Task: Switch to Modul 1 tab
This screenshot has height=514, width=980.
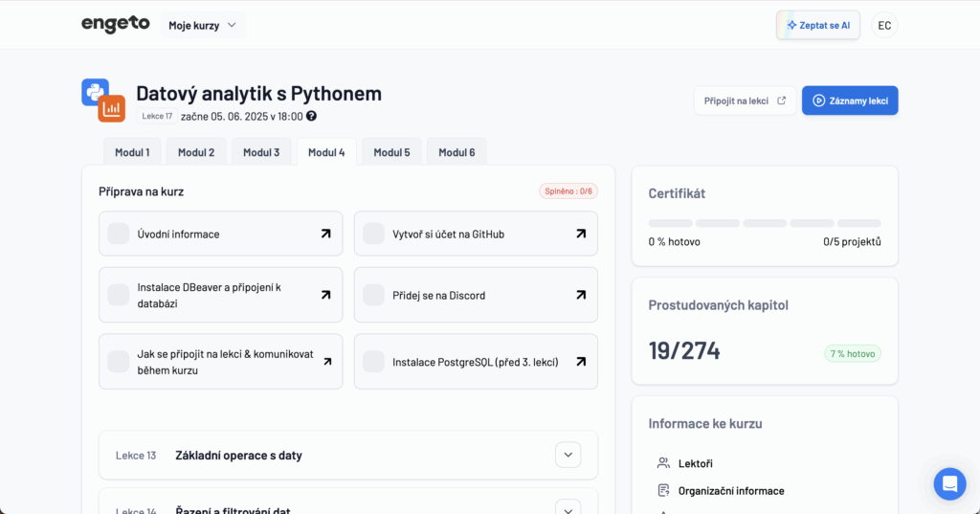Action: (132, 152)
